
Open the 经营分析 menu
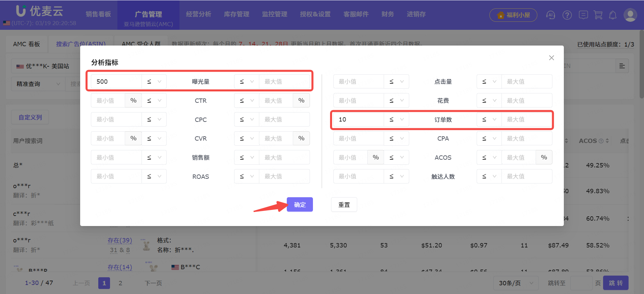pos(199,14)
